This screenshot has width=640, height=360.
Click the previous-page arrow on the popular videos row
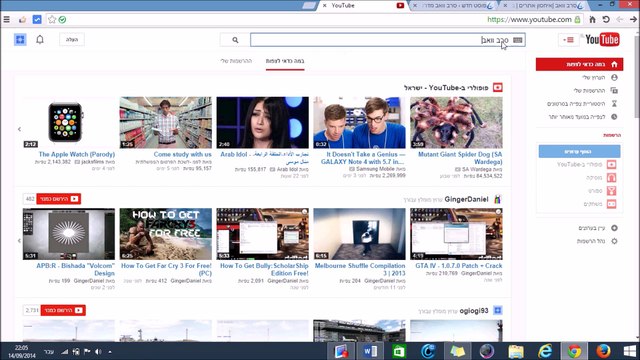point(19,129)
